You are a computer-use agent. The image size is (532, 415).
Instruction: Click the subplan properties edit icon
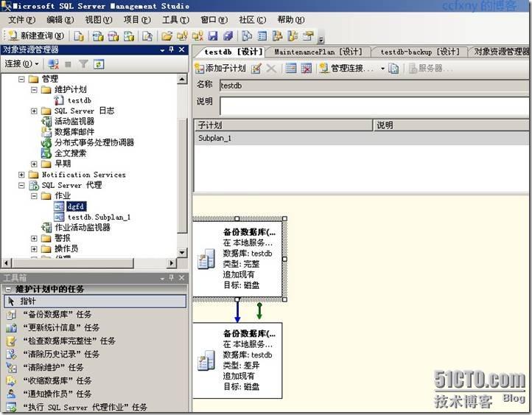(x=256, y=69)
